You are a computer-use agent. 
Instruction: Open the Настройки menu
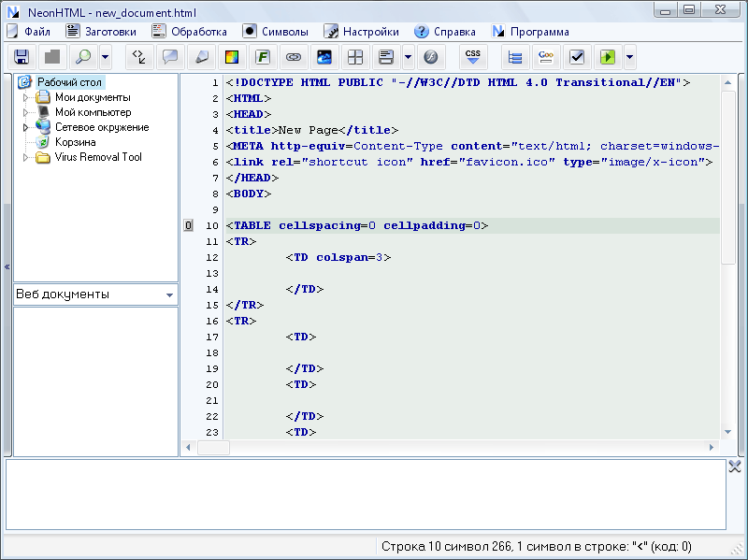[362, 32]
